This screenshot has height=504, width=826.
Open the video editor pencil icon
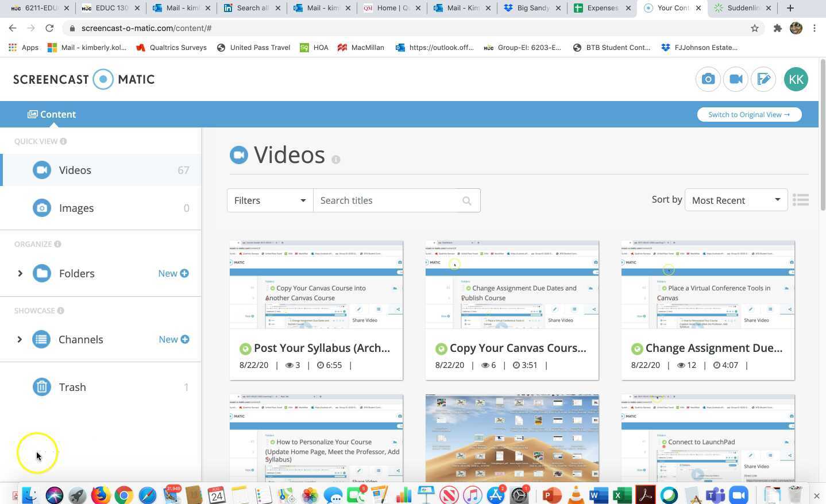click(764, 79)
